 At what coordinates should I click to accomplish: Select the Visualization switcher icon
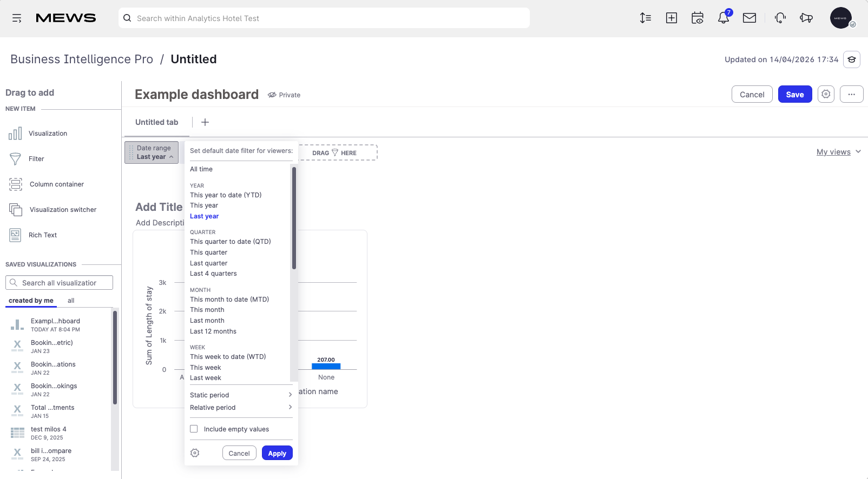pos(16,210)
